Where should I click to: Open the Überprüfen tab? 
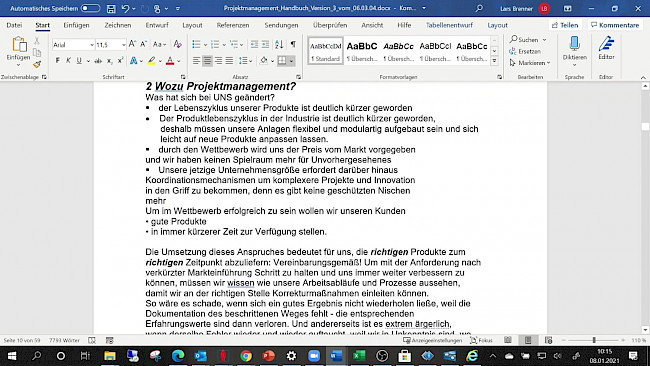point(330,25)
